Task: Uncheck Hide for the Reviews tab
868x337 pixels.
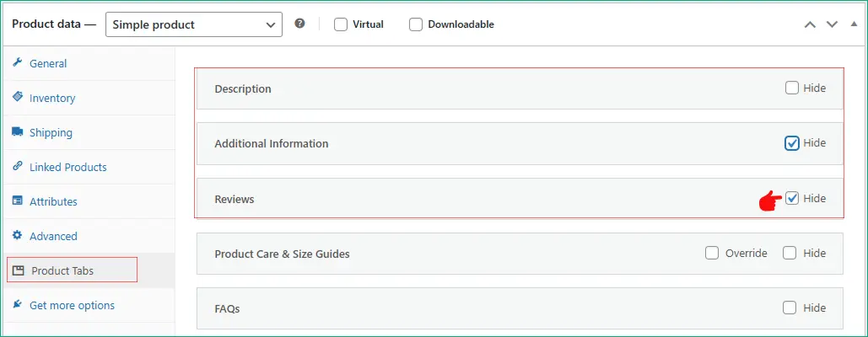Action: coord(792,198)
